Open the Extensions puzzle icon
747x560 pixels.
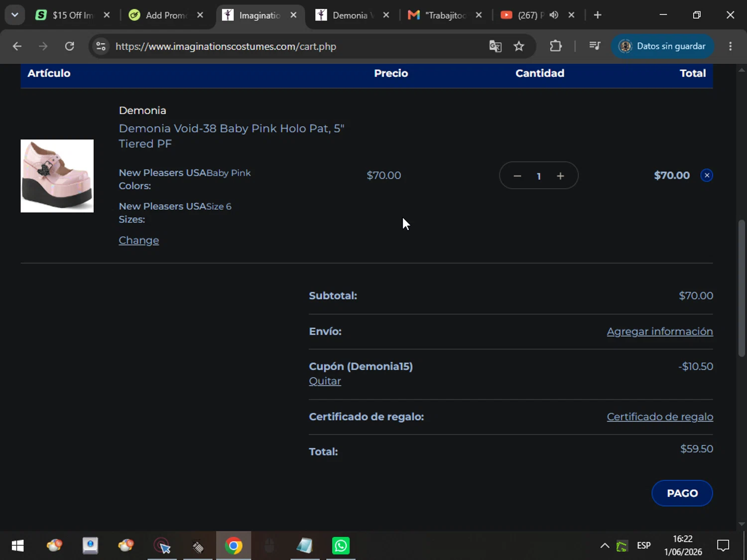pos(556,46)
